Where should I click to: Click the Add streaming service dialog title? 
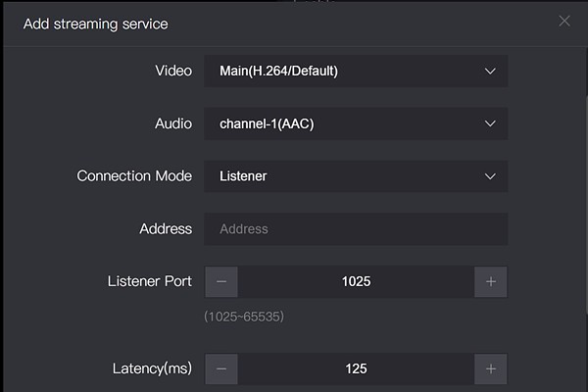95,24
